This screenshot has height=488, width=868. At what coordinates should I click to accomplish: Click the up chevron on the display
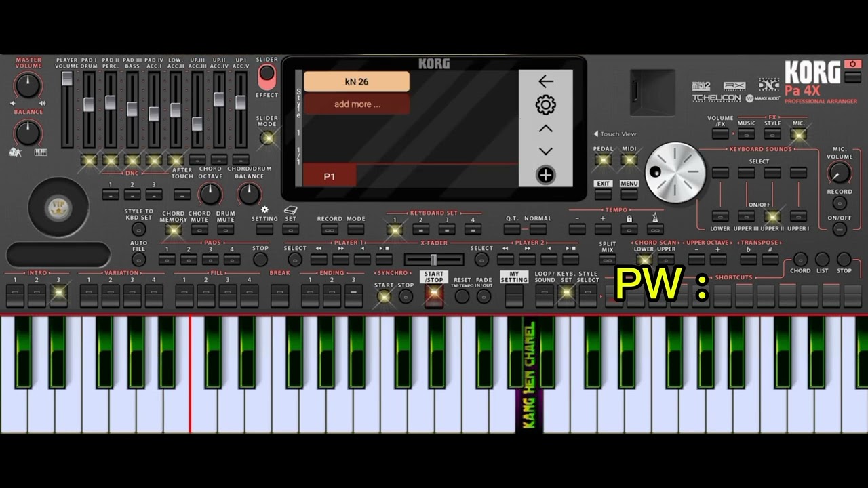pyautogui.click(x=546, y=128)
